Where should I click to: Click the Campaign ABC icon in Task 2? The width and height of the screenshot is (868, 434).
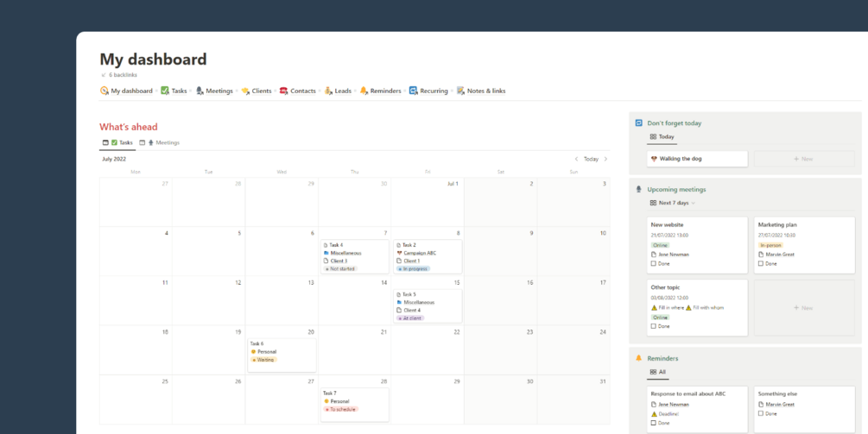399,253
